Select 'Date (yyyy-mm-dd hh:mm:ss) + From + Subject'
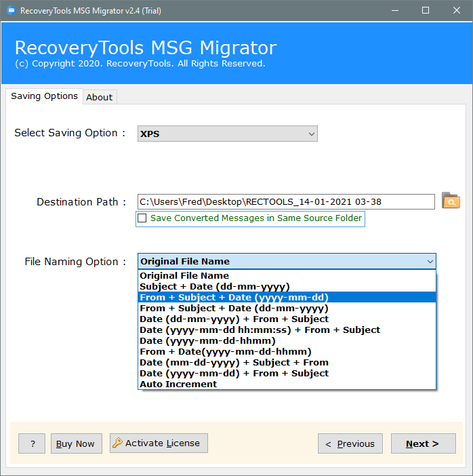This screenshot has width=473, height=476. tap(287, 330)
